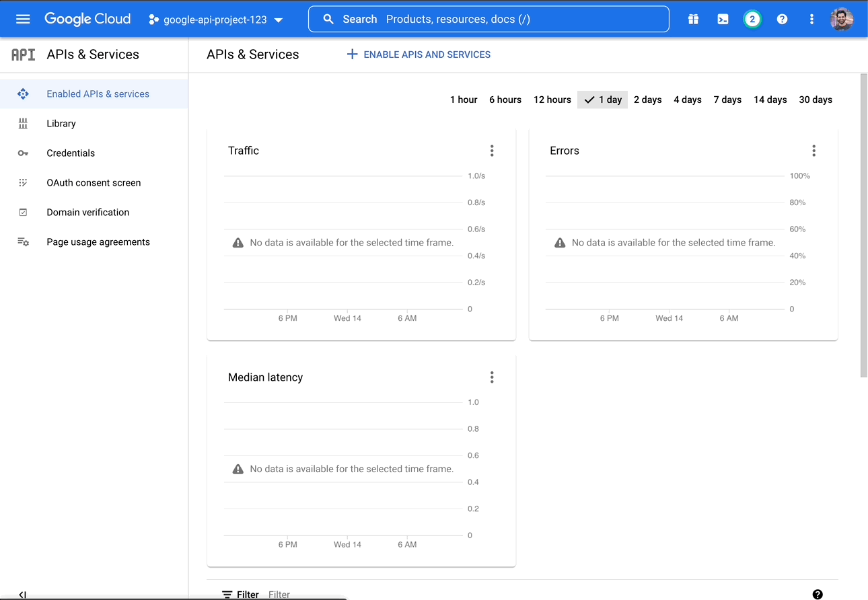Click the help question mark at bottom right
Viewport: 868px width, 600px height.
pos(818,595)
